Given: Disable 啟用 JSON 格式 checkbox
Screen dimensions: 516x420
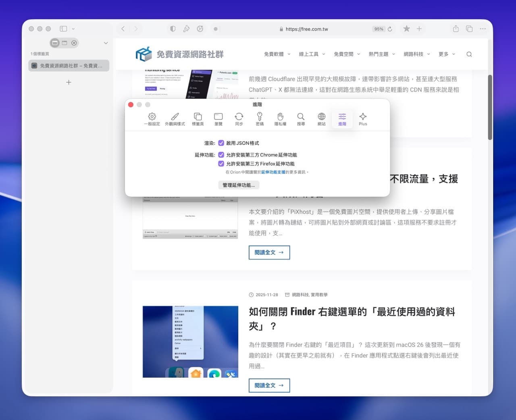Looking at the screenshot, I should [x=221, y=143].
